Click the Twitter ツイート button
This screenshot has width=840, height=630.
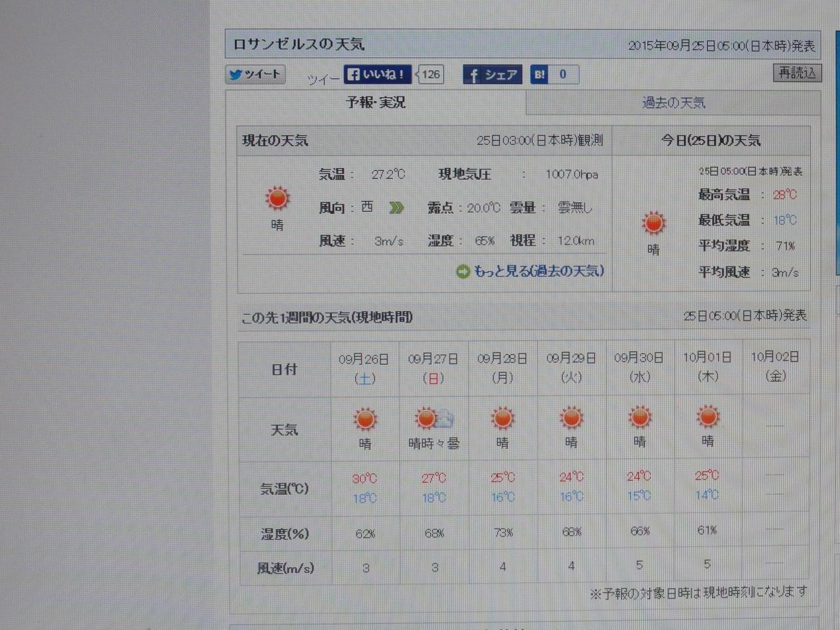(255, 74)
